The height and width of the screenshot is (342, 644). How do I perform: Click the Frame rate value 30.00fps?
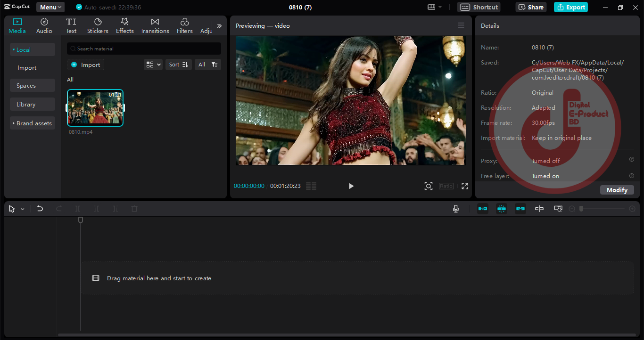pyautogui.click(x=543, y=123)
